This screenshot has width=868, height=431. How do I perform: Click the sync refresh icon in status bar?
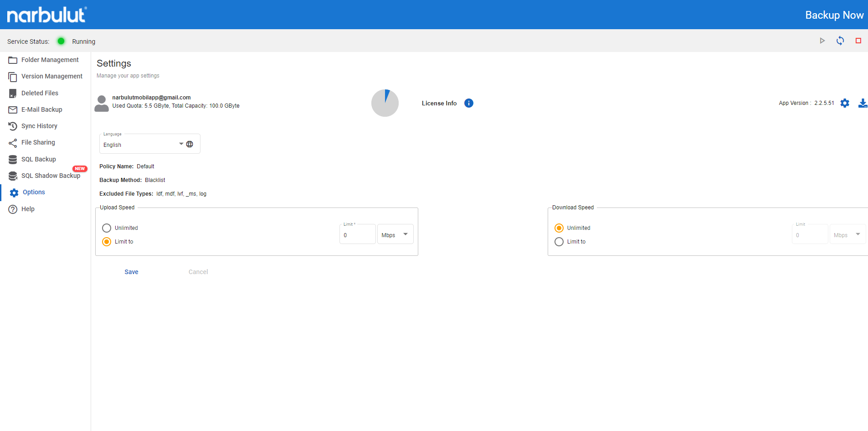[x=840, y=41]
